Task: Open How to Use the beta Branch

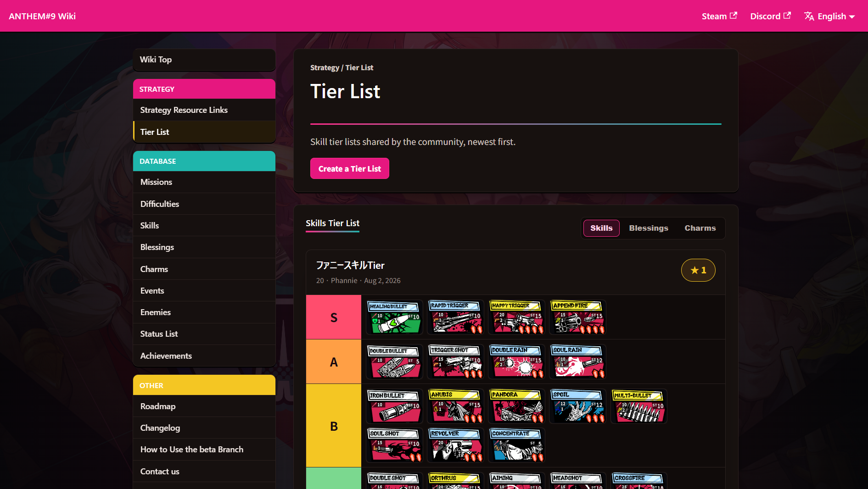Action: [204, 450]
